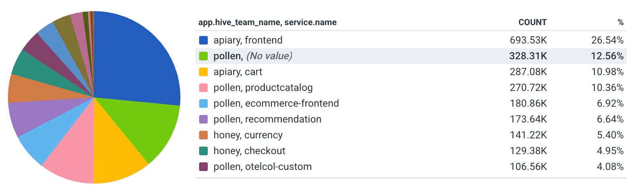Sort by the % column header
The height and width of the screenshot is (189, 644).
pyautogui.click(x=620, y=23)
